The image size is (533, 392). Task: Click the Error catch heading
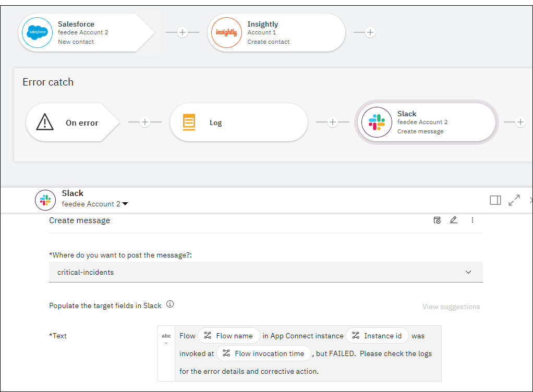[x=48, y=82]
